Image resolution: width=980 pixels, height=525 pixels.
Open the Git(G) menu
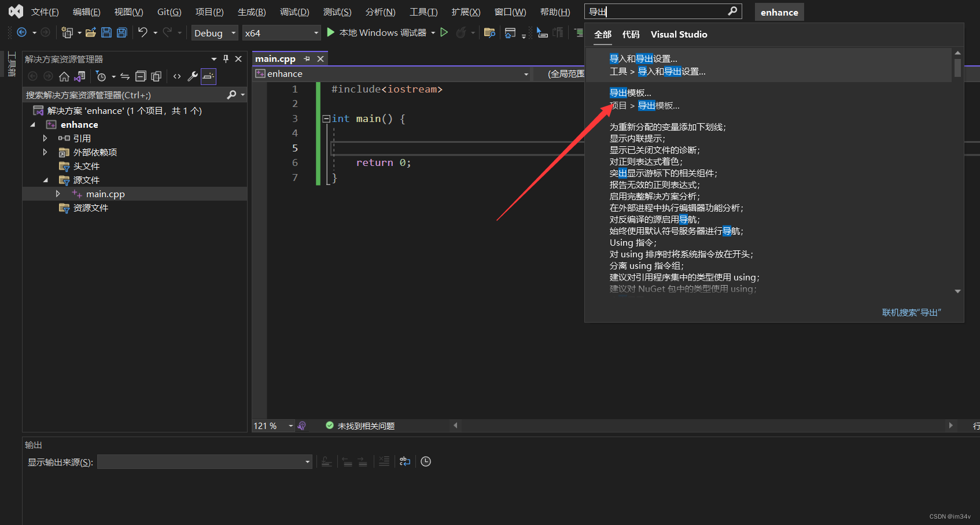170,12
